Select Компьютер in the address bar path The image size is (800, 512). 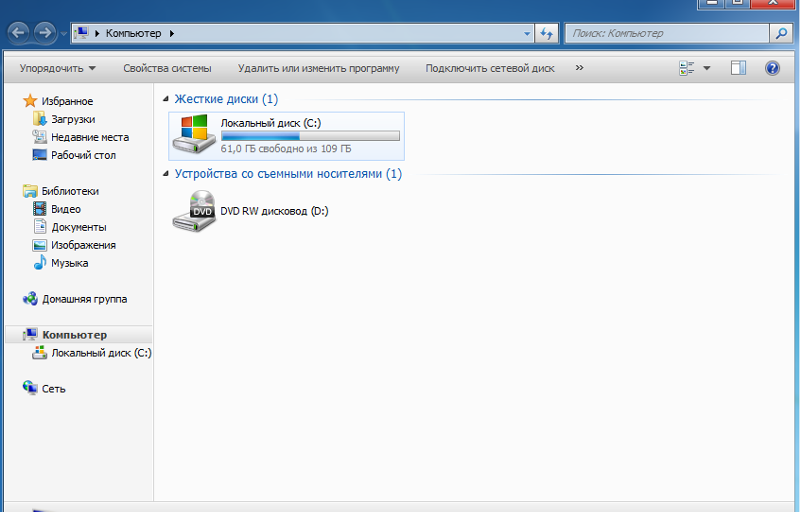click(x=133, y=33)
